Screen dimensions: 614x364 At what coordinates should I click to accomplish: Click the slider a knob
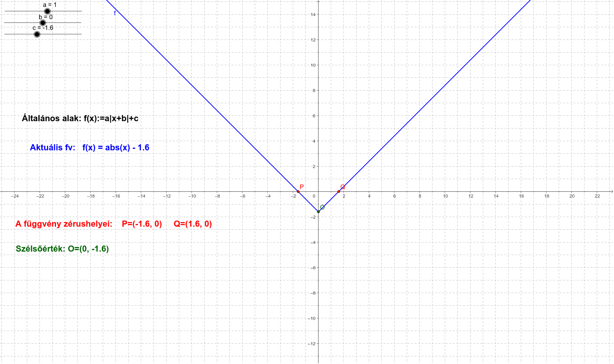[x=47, y=11]
